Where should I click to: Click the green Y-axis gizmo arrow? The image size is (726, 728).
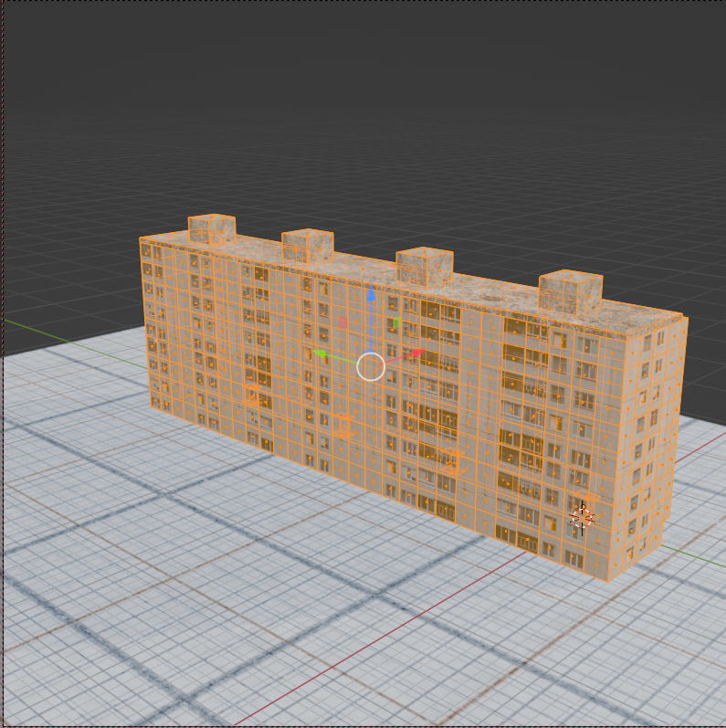pos(320,353)
